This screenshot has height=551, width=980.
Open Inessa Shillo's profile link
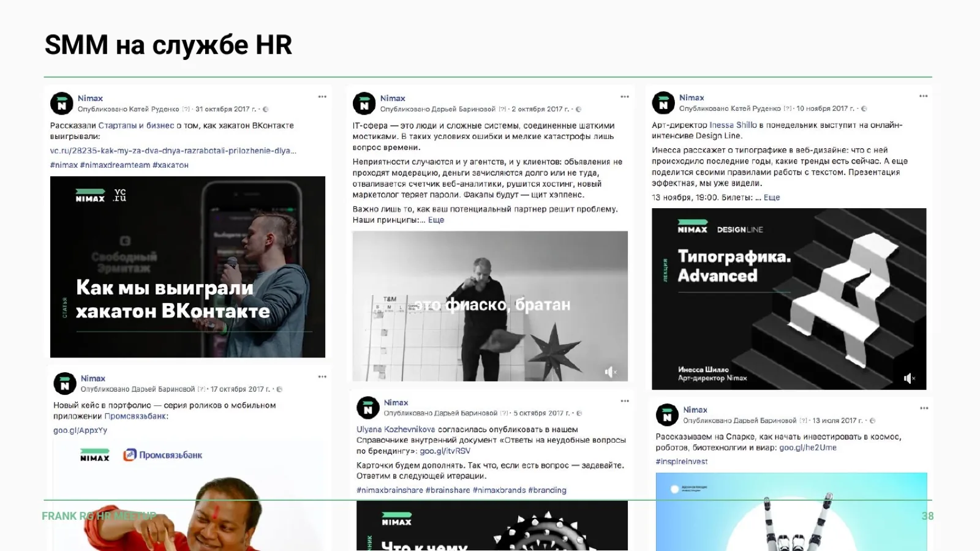click(733, 125)
